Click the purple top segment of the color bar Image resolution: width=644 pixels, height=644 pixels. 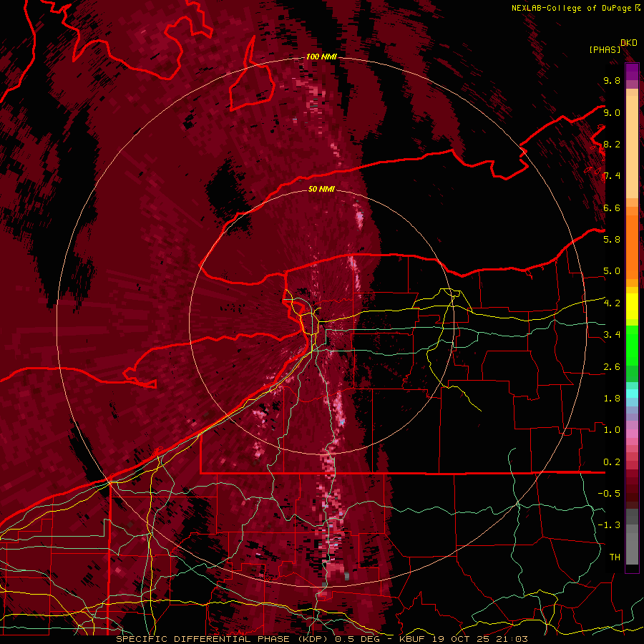pyautogui.click(x=632, y=72)
